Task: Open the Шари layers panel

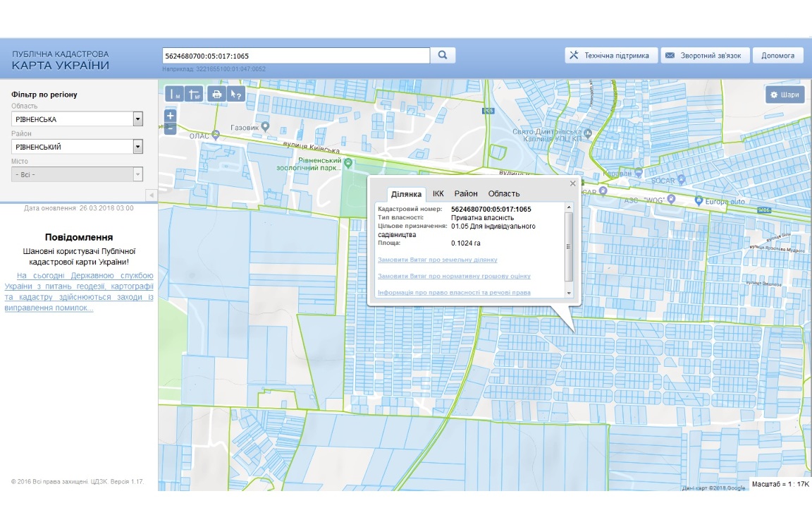Action: (x=785, y=95)
